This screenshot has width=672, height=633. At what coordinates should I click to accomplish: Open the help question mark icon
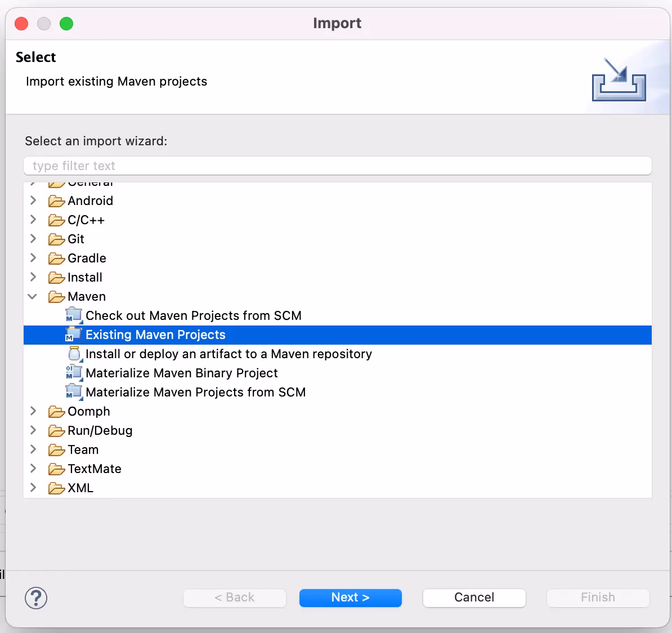pos(36,598)
